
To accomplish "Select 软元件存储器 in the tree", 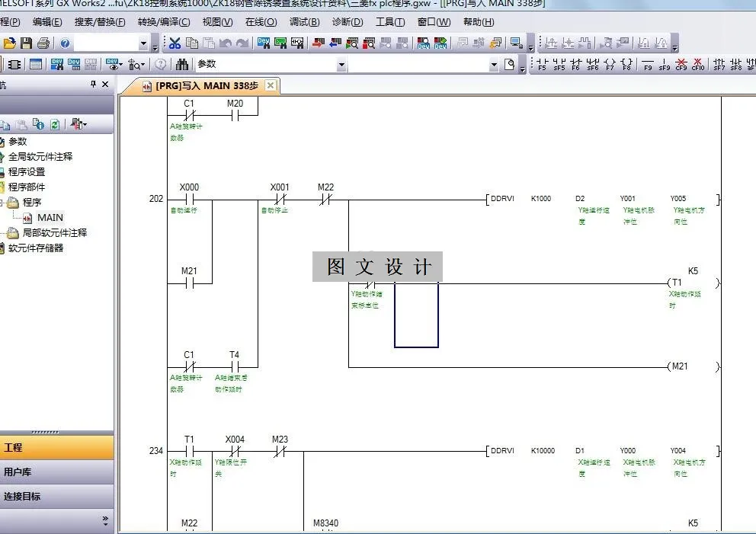I will point(36,248).
